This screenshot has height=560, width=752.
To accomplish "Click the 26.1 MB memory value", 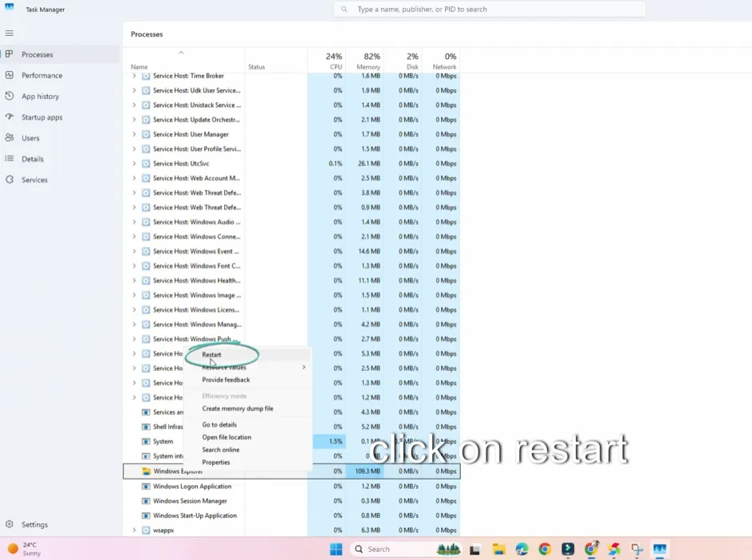I will 368,164.
